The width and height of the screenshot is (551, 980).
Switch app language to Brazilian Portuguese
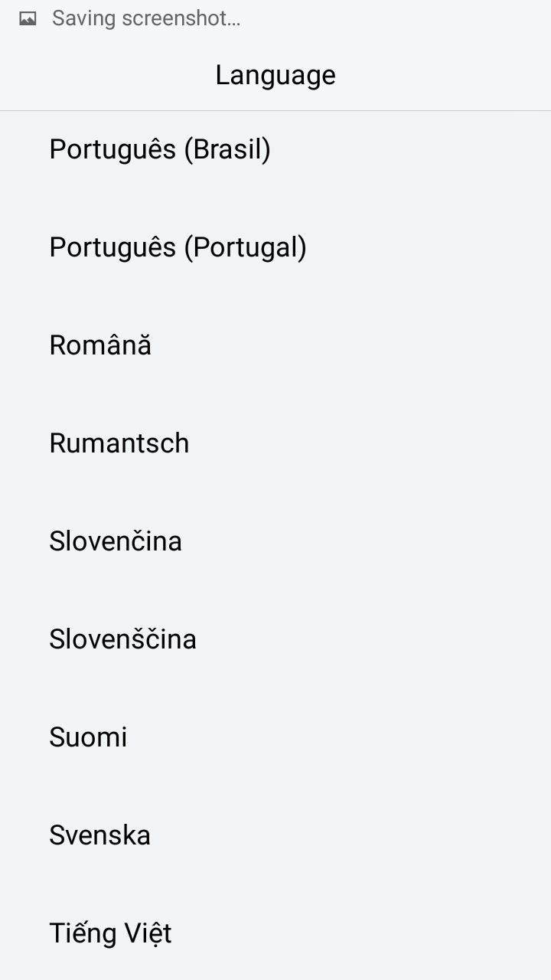275,149
